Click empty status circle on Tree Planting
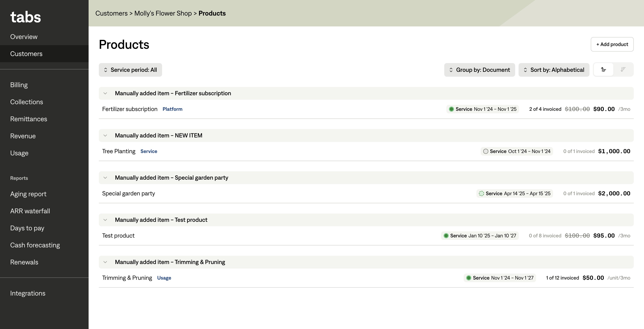The height and width of the screenshot is (329, 644). (486, 151)
